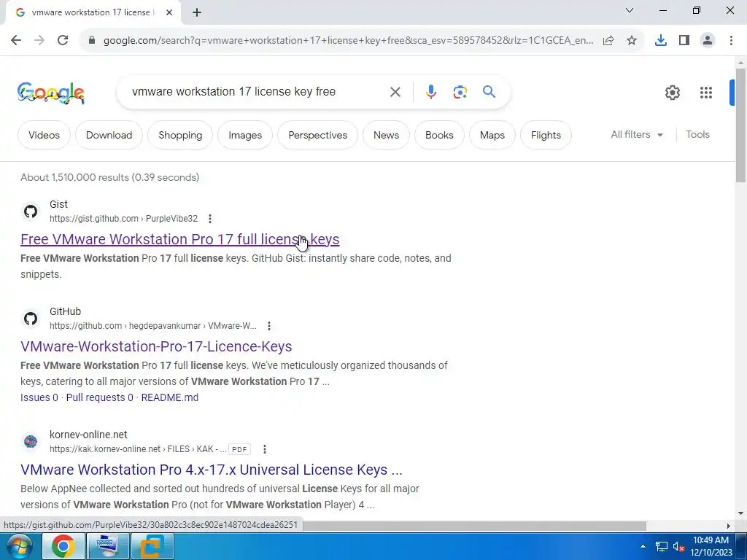Click the GitHub hegdepavankumar result favicon
This screenshot has height=560, width=747.
[x=31, y=319]
